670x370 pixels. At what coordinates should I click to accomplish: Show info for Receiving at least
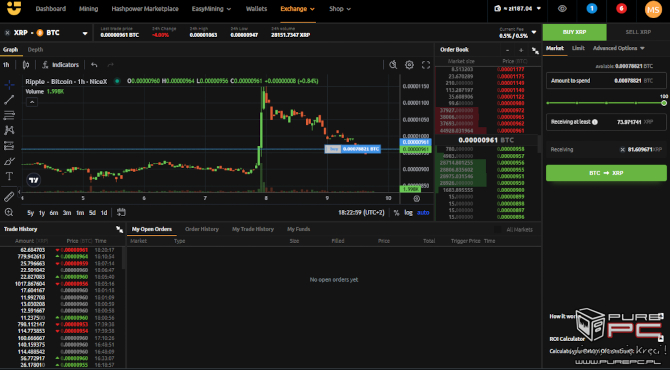[x=595, y=122]
